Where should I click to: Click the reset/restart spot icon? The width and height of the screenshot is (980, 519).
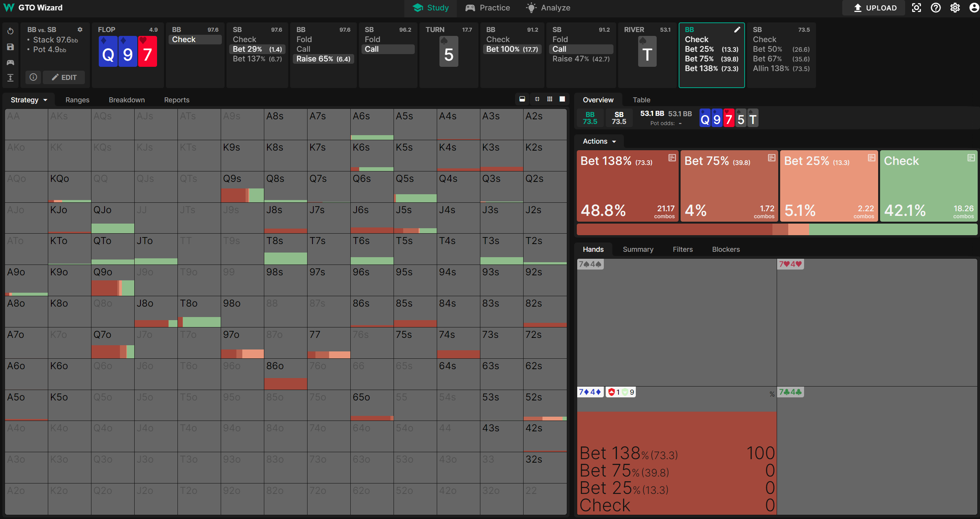click(10, 31)
